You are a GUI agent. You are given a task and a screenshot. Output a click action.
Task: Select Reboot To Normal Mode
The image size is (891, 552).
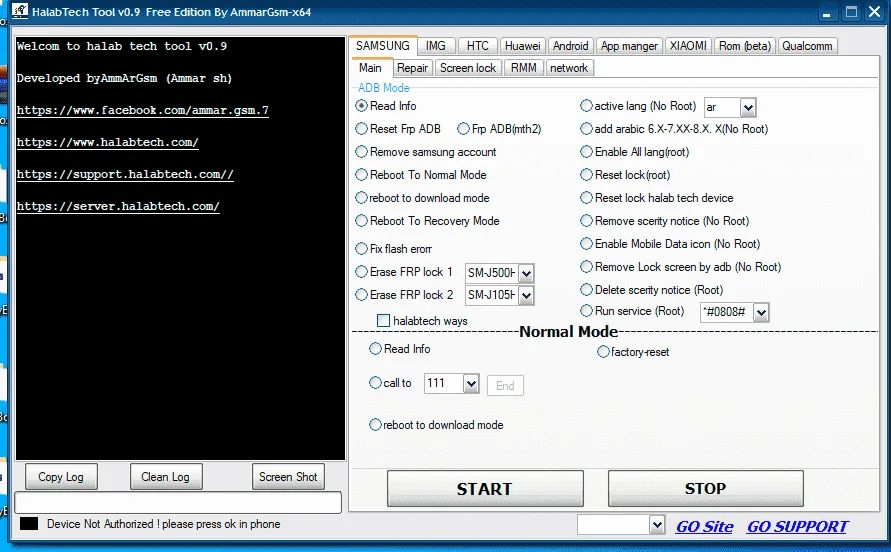click(361, 175)
